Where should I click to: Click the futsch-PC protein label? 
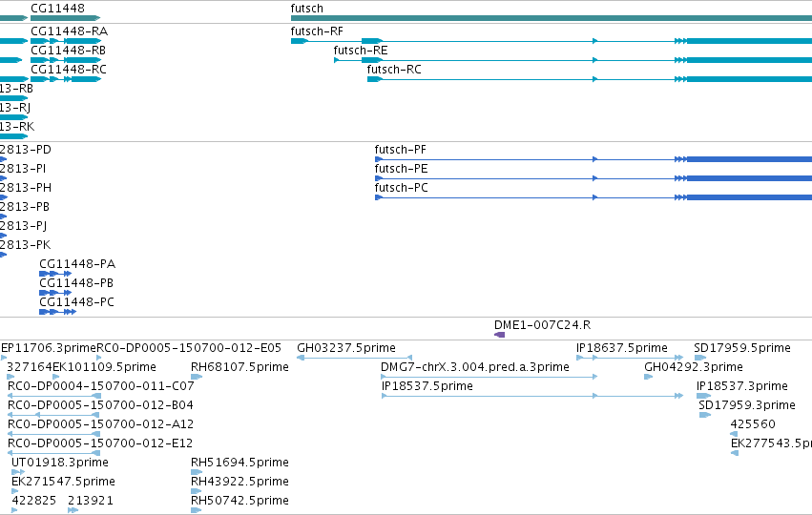(x=402, y=188)
